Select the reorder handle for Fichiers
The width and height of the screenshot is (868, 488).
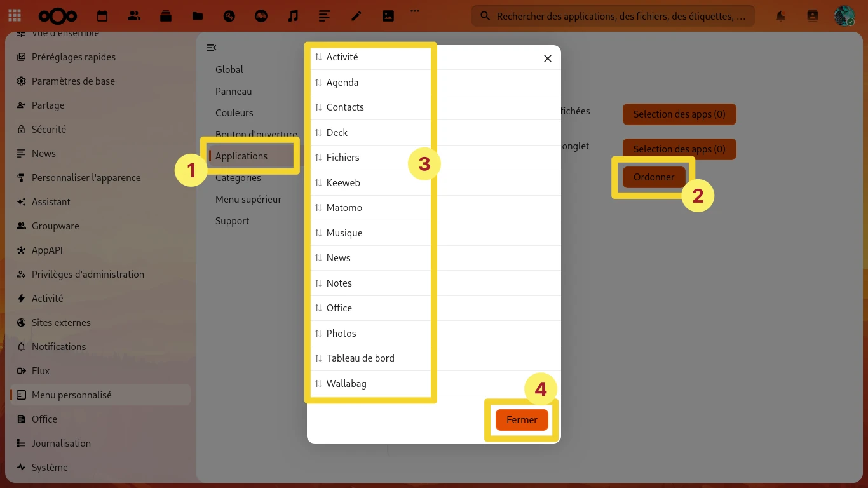[x=319, y=158]
